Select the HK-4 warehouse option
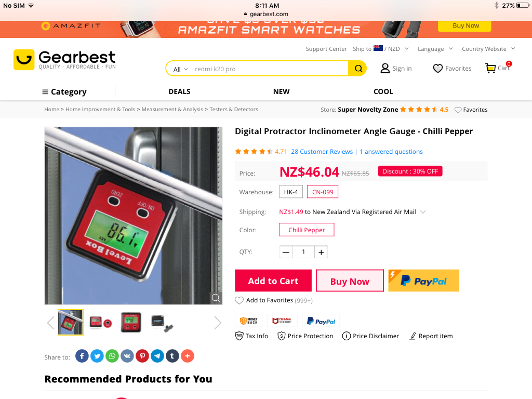The width and height of the screenshot is (532, 399). coord(291,192)
